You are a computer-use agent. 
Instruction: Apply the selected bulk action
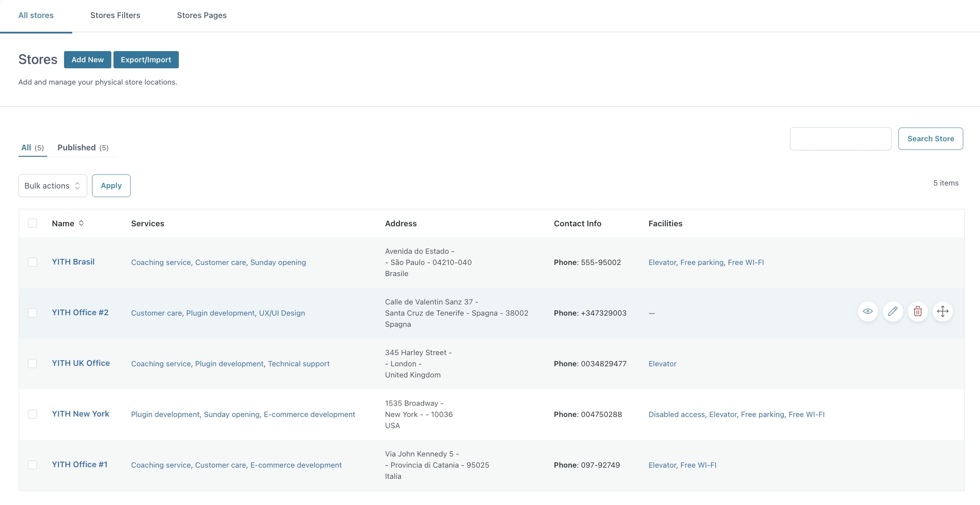pos(111,186)
